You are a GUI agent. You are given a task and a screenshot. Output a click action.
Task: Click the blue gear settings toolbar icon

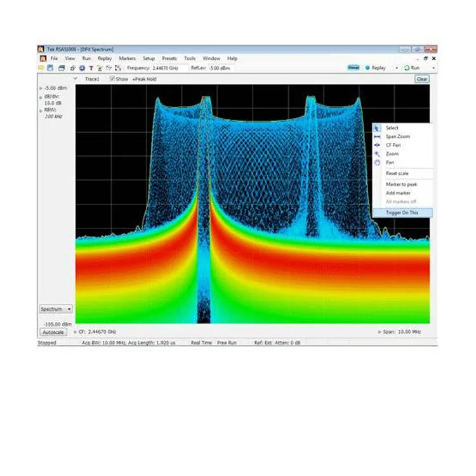click(82, 68)
